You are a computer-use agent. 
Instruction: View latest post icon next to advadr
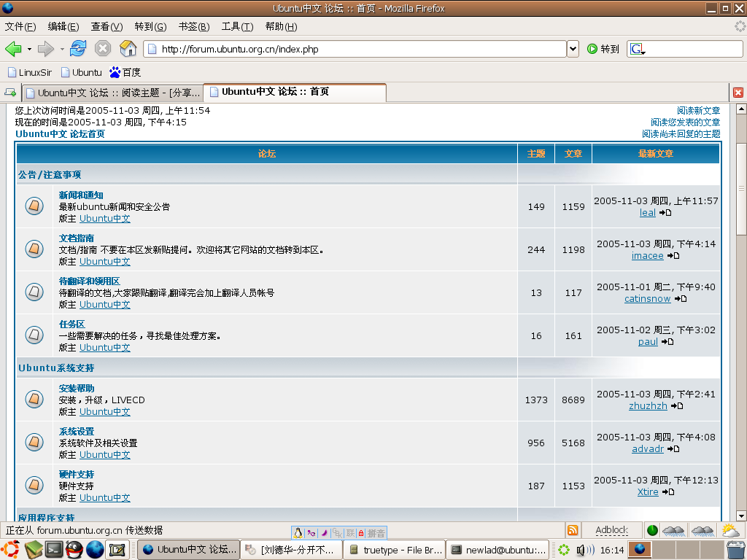(673, 449)
